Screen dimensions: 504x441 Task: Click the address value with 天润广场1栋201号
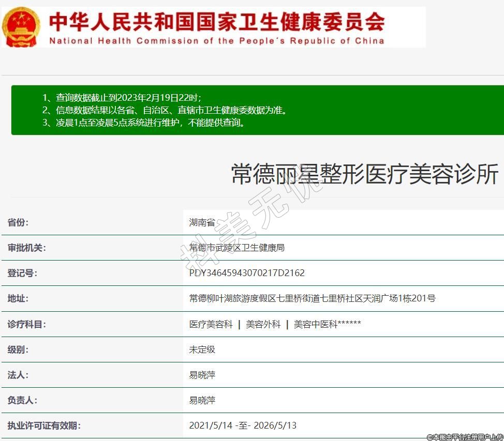coord(312,298)
